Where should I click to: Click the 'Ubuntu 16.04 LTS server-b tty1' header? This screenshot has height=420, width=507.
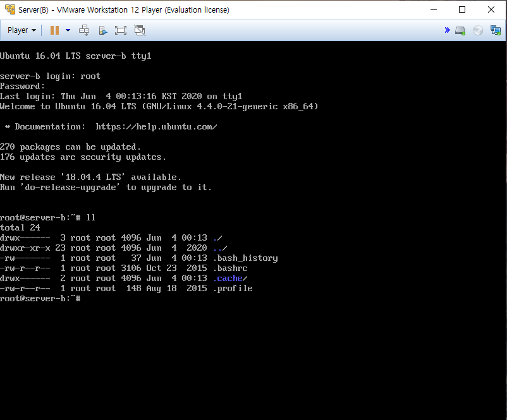[76, 56]
